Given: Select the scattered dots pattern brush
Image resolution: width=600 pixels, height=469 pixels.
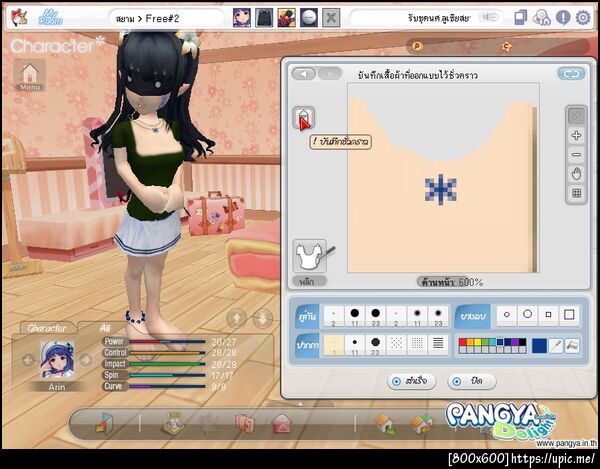Looking at the screenshot, I should coord(396,345).
